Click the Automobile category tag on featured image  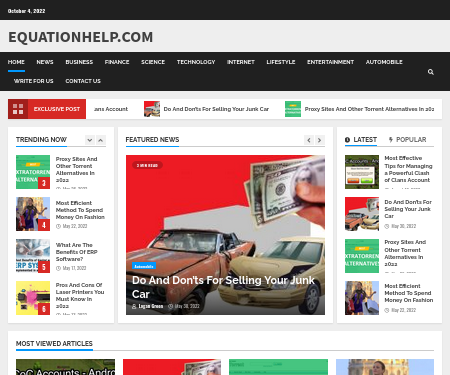point(144,266)
